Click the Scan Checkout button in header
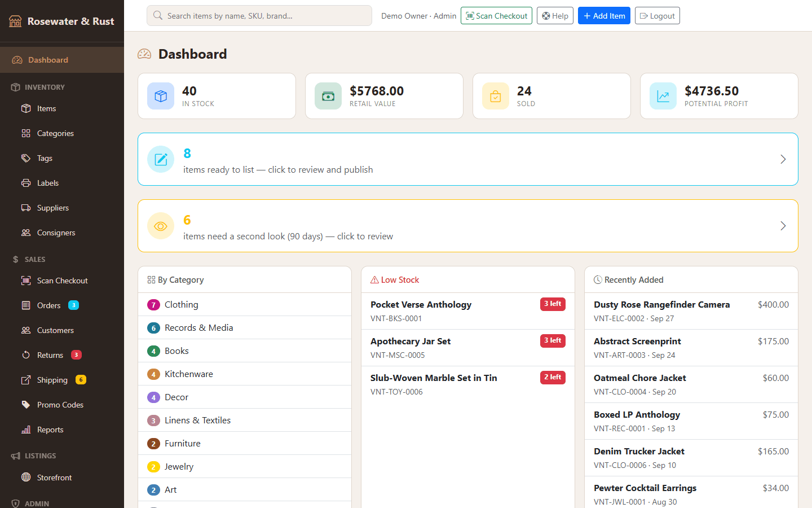This screenshot has width=812, height=508. [496, 16]
